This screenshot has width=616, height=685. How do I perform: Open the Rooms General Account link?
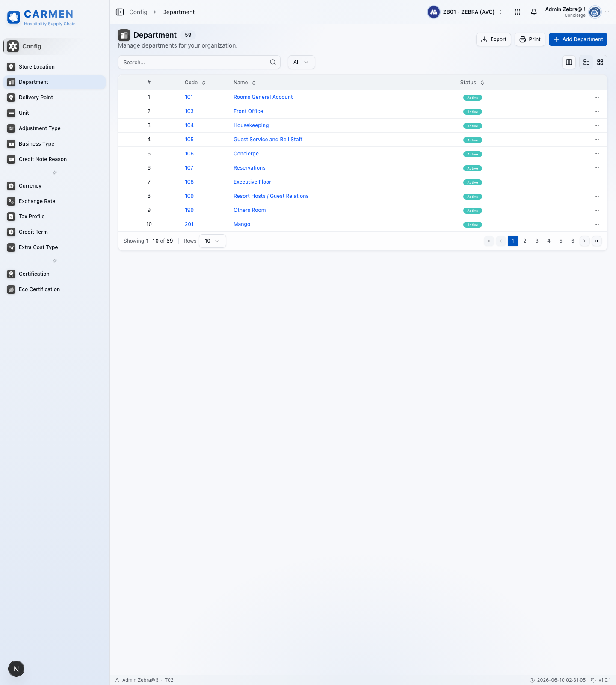263,97
